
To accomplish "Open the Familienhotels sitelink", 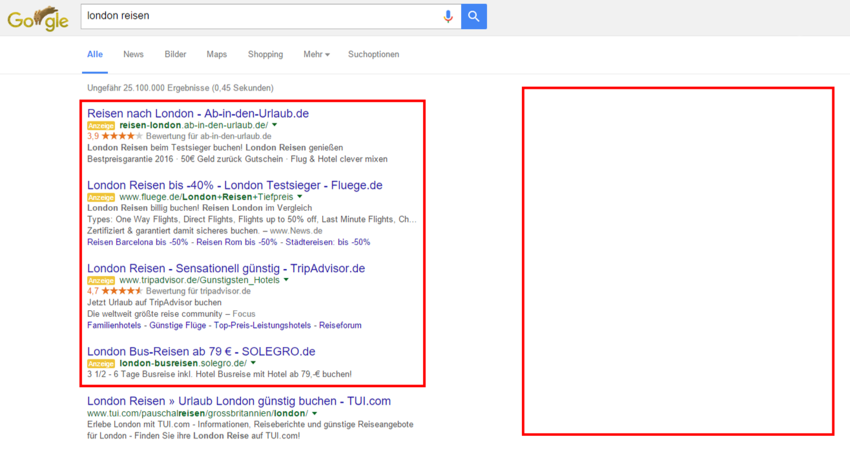I will pyautogui.click(x=114, y=325).
